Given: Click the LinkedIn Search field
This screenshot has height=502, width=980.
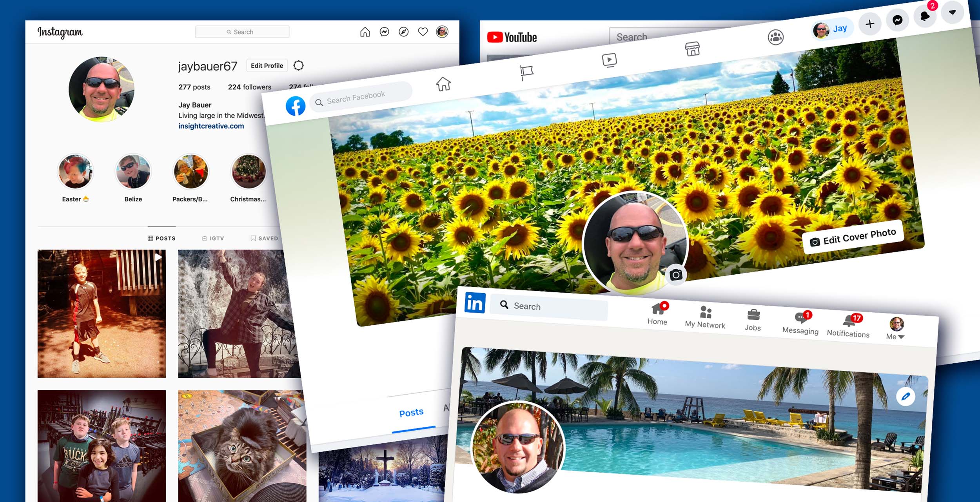Looking at the screenshot, I should (549, 307).
